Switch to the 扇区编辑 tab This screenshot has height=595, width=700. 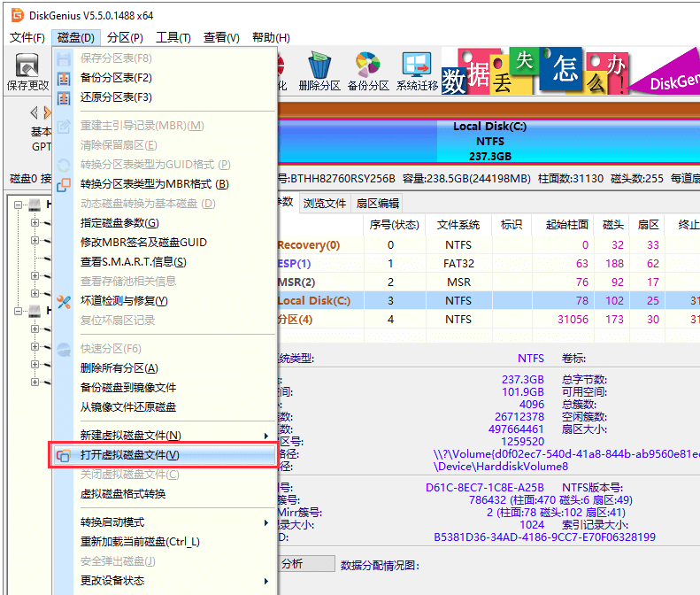click(377, 203)
